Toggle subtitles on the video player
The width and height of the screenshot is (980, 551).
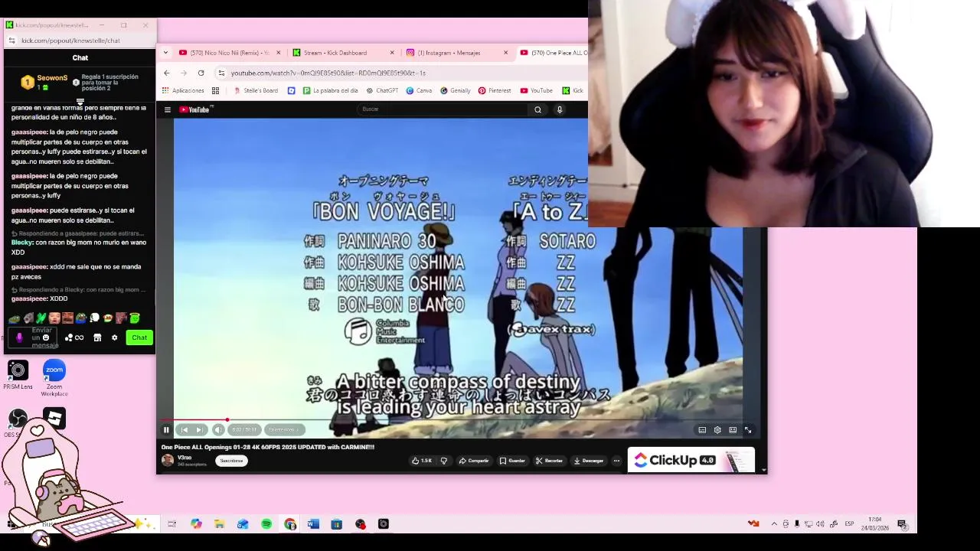(x=702, y=430)
